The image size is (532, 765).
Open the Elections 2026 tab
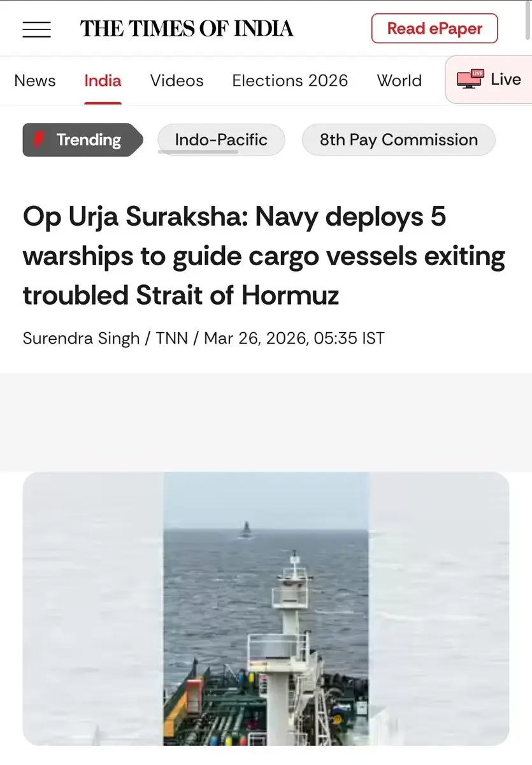click(x=290, y=81)
